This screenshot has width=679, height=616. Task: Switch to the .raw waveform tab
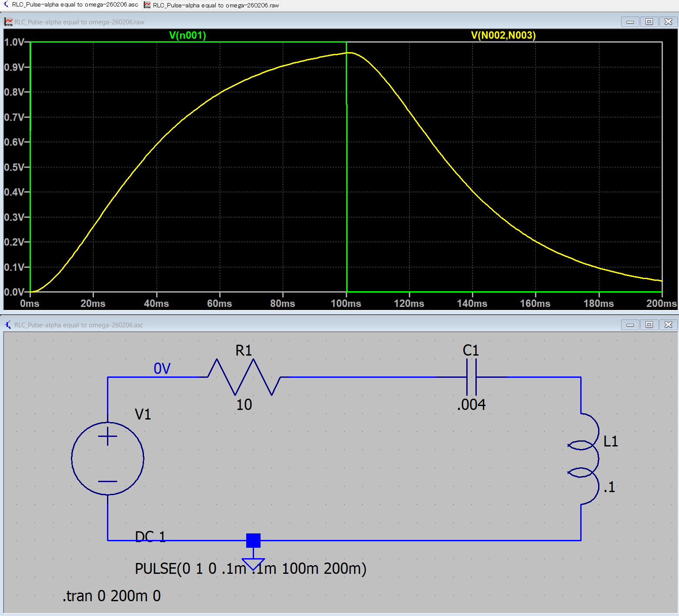coord(212,5)
